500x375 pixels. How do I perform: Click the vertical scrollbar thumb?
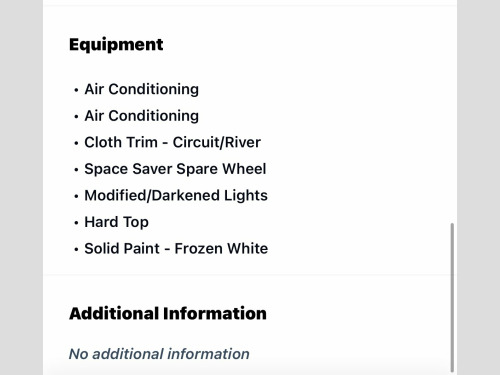(452, 297)
